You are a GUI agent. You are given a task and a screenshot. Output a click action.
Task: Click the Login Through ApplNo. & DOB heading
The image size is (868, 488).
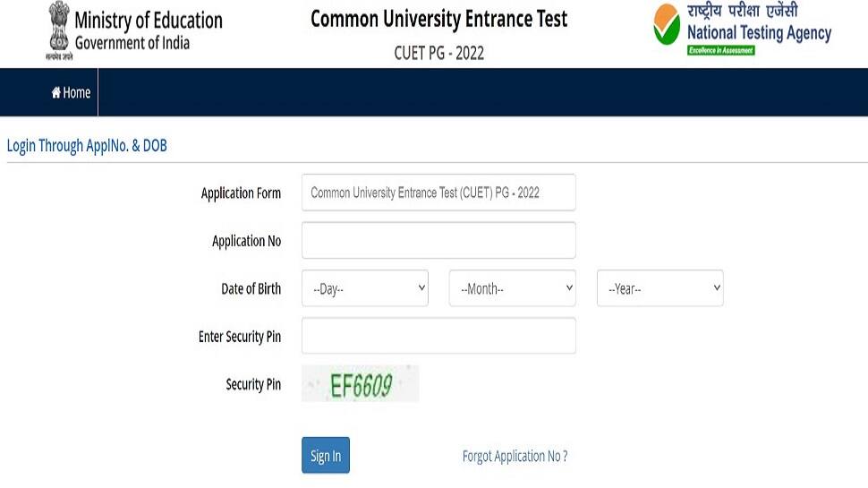[x=87, y=146]
